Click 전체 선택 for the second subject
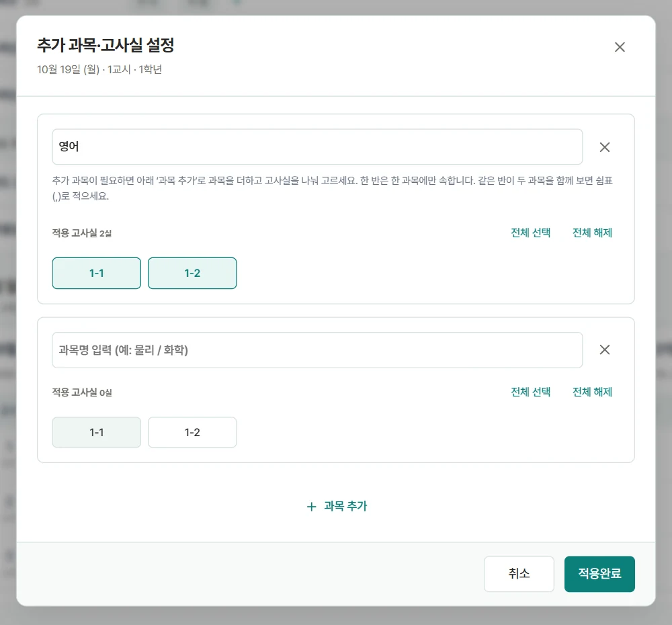This screenshot has height=625, width=672. pos(531,392)
